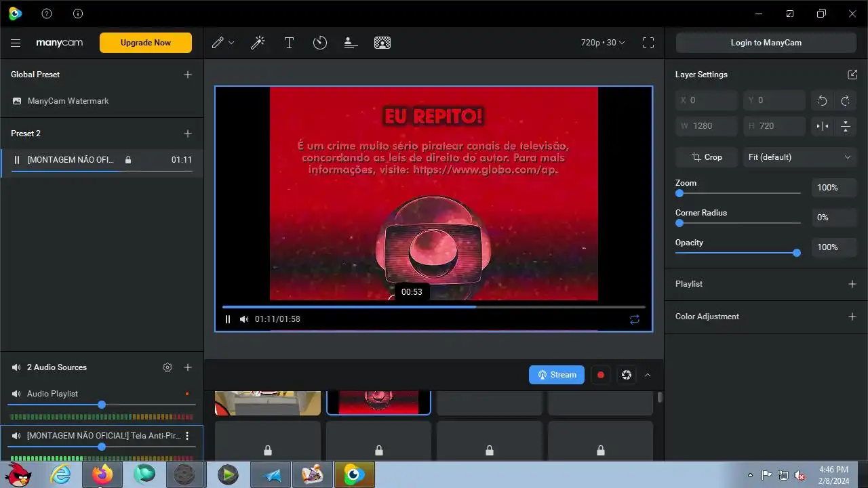
Task: Adjust the Opacity slider
Action: [x=738, y=253]
